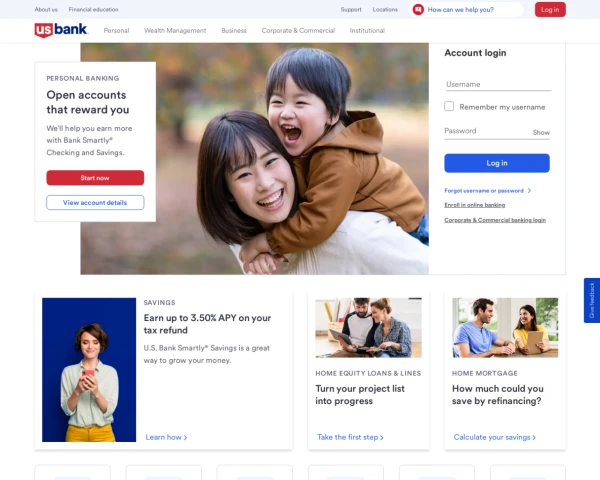Click Take the first step link
This screenshot has width=600, height=480.
tap(350, 437)
